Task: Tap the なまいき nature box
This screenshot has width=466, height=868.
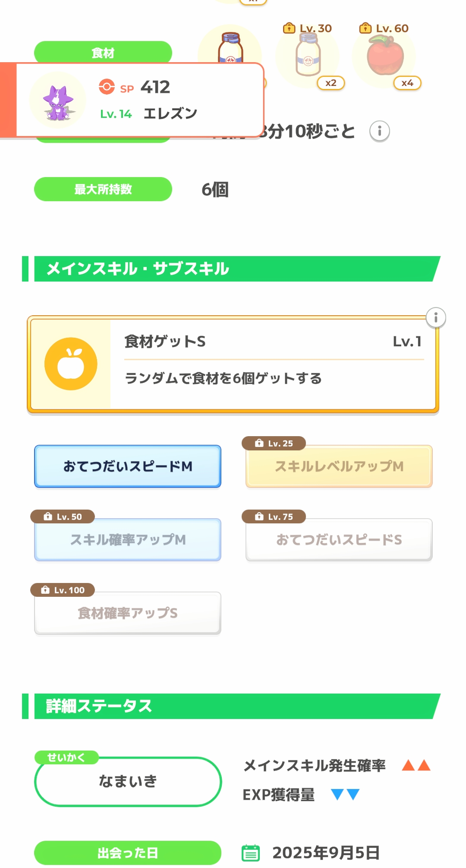Action: (x=128, y=781)
